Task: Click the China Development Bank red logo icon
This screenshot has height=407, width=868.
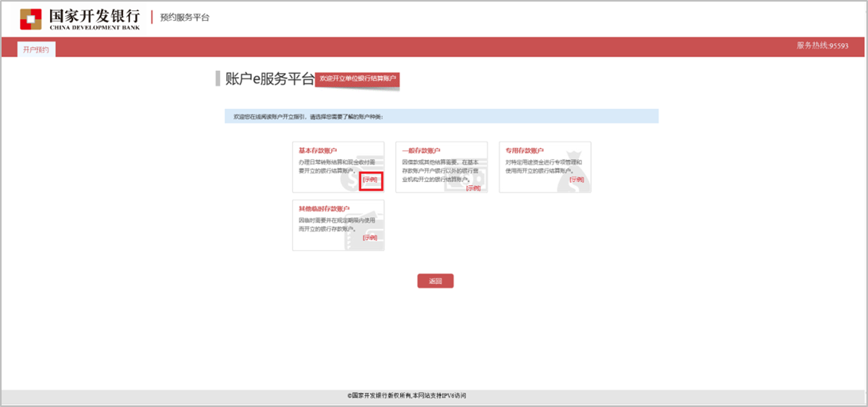Action: click(30, 17)
